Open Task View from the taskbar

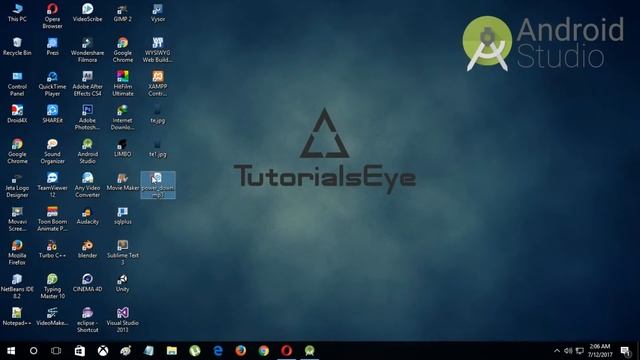click(x=56, y=351)
